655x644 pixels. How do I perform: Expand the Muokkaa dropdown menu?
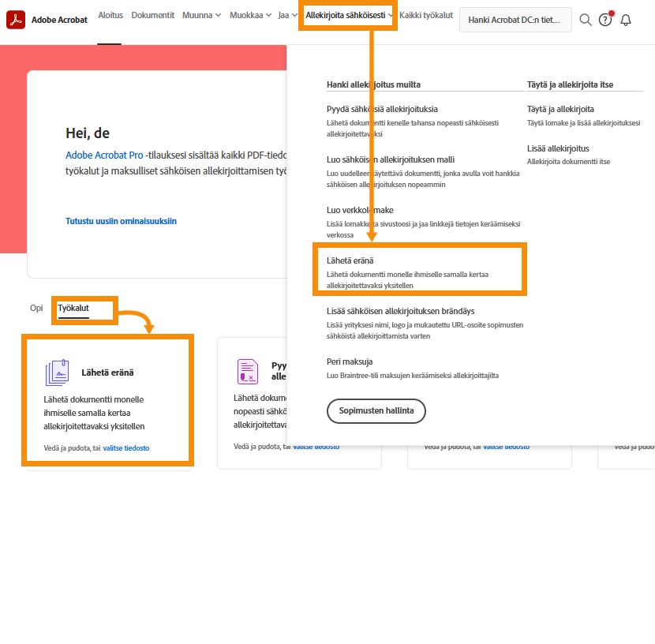coord(250,16)
